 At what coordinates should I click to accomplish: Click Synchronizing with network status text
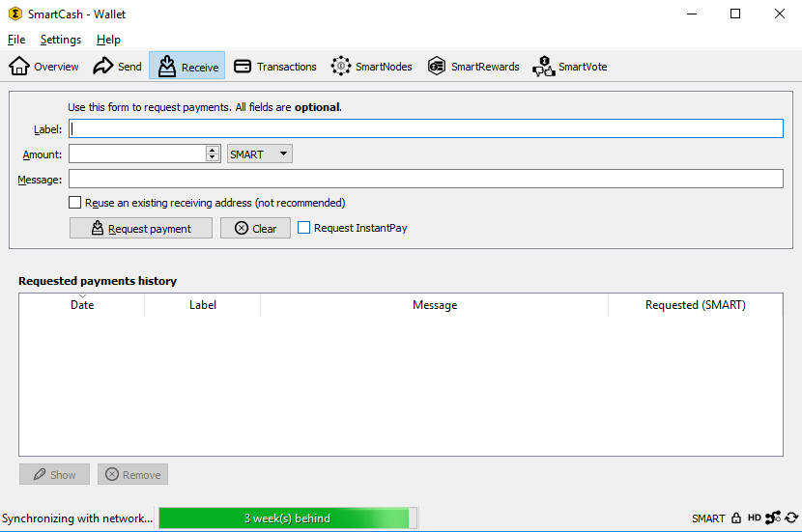(x=77, y=518)
